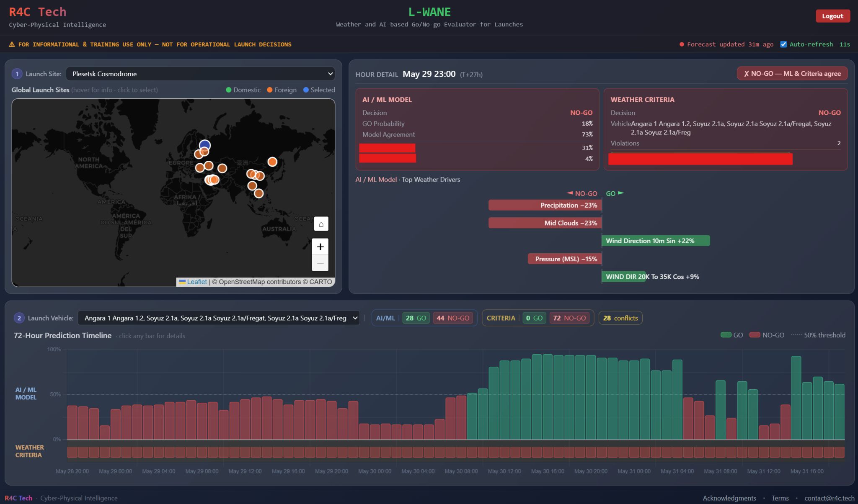Click the Foreign legend entry
The image size is (858, 504).
pyautogui.click(x=282, y=90)
